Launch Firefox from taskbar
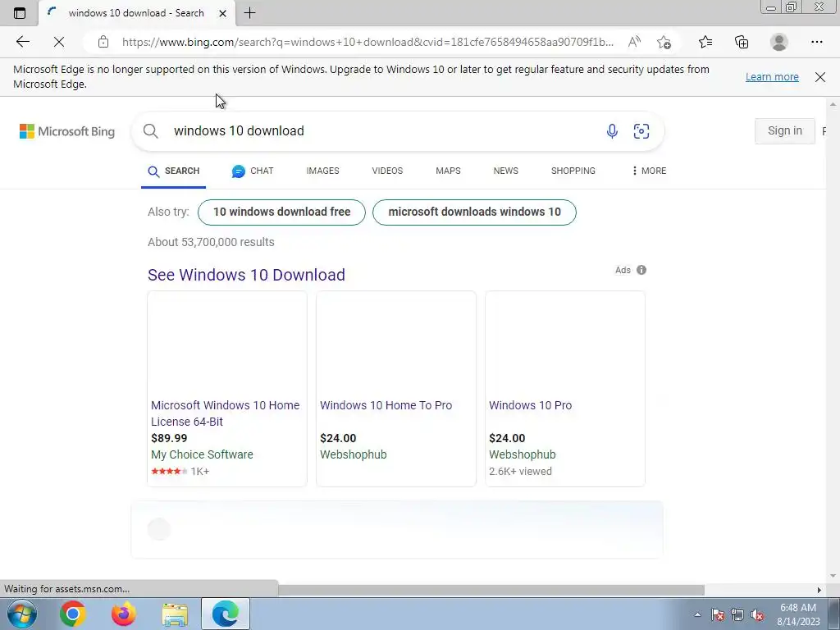The image size is (840, 630). [x=123, y=614]
